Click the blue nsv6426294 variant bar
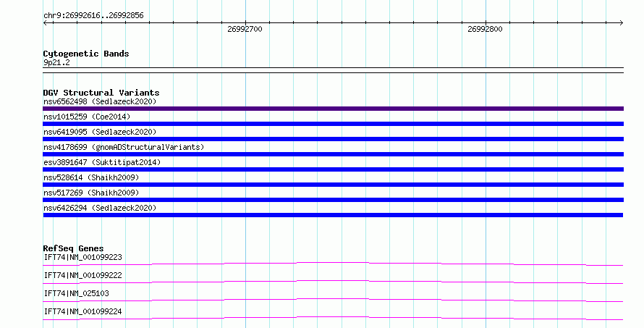The width and height of the screenshot is (644, 328). (x=333, y=215)
